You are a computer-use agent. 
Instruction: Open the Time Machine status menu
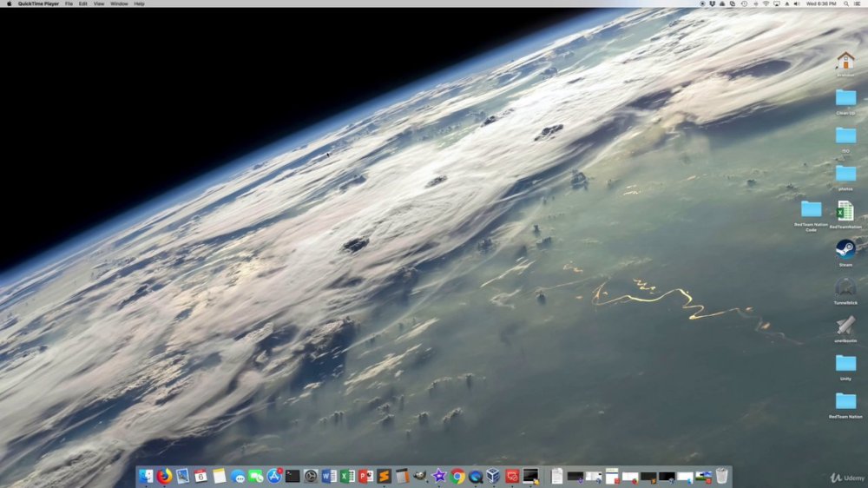(745, 3)
